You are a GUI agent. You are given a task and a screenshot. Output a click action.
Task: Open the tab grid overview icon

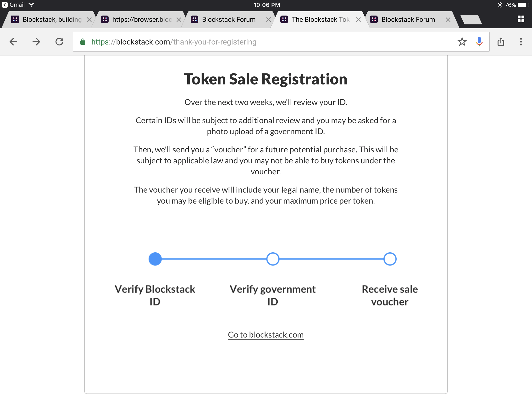point(521,19)
